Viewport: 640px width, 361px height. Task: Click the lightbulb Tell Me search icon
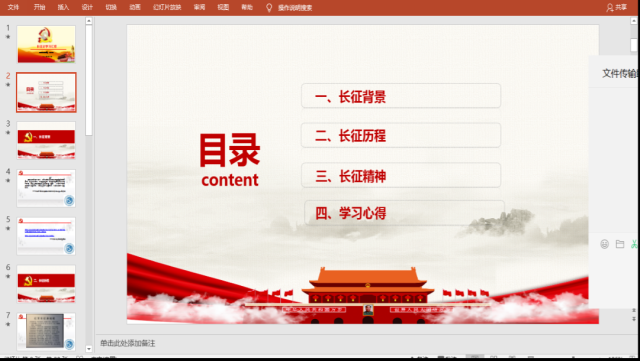click(x=269, y=7)
